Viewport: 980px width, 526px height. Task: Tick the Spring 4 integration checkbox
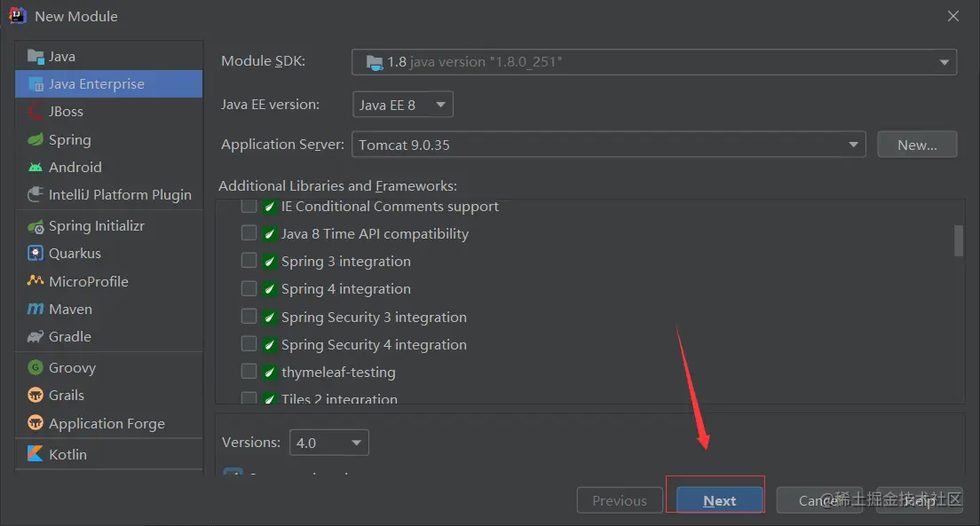(x=249, y=288)
